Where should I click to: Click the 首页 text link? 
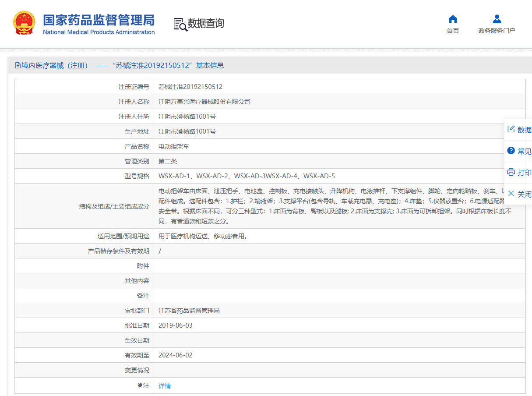click(453, 31)
